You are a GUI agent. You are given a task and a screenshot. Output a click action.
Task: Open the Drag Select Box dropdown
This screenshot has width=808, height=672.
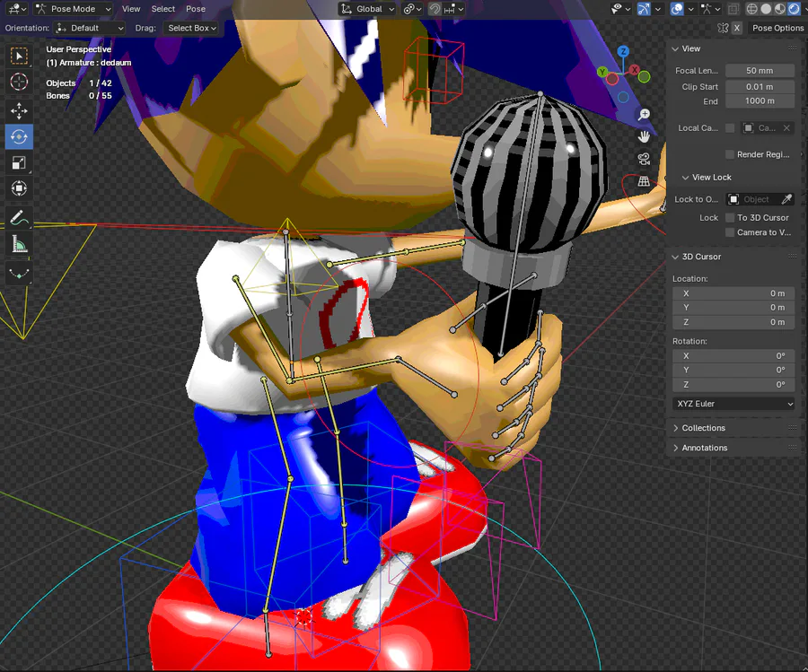click(x=190, y=28)
